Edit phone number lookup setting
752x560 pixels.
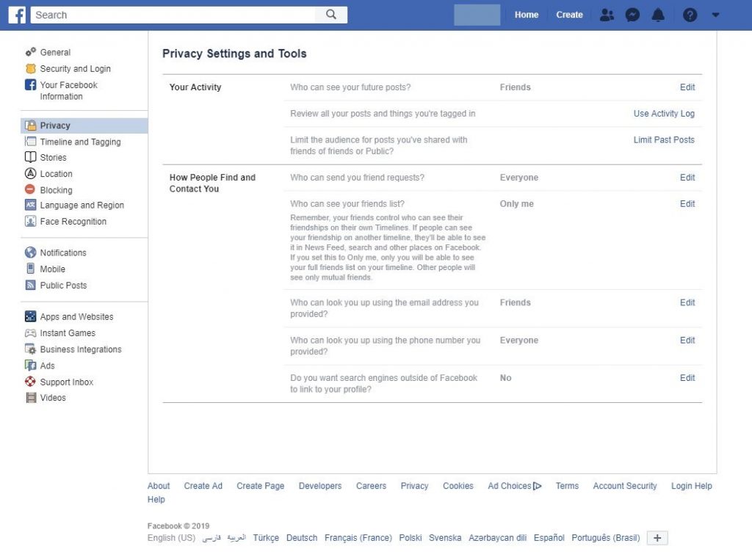coord(687,341)
